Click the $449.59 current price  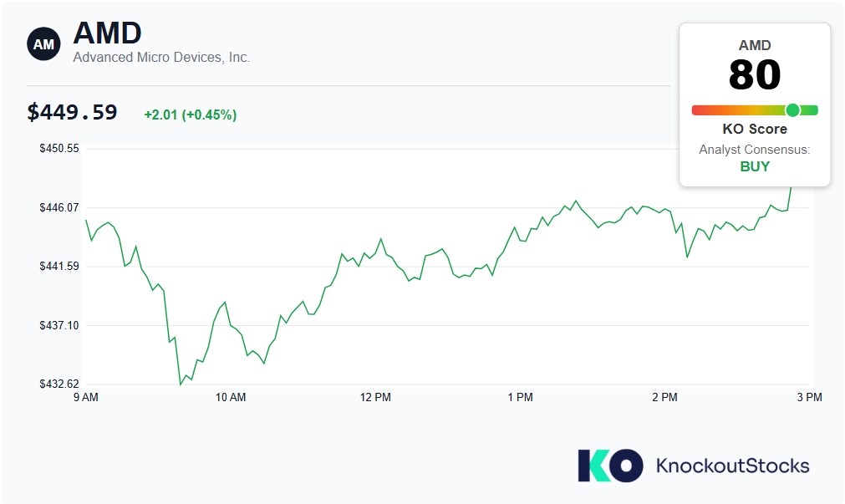(72, 112)
